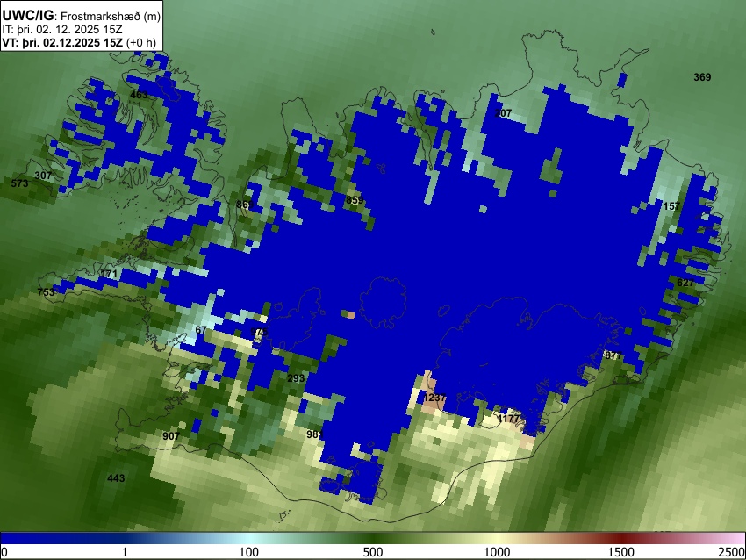This screenshot has height=560, width=746.
Task: Click the 1237 value on the map
Action: 434,398
